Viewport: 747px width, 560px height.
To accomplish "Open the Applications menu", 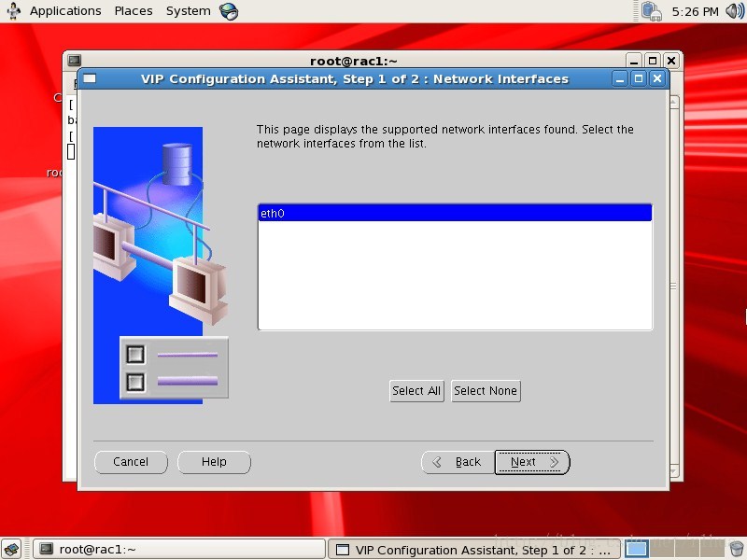I will [65, 11].
